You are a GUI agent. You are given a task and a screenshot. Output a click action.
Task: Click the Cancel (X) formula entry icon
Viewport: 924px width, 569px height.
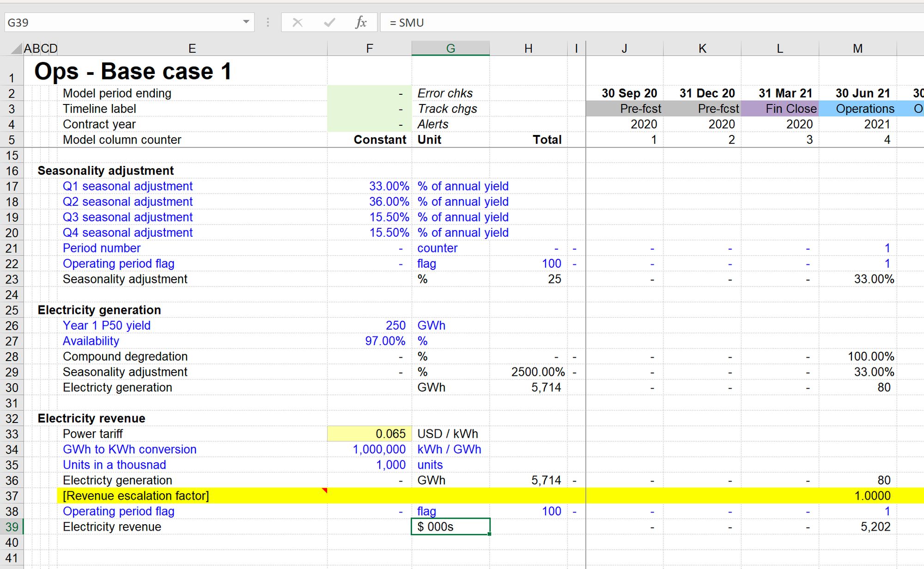click(x=298, y=22)
